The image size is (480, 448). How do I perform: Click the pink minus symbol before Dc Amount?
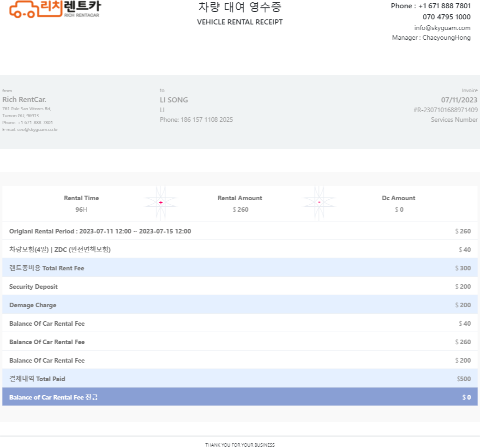[x=319, y=202]
